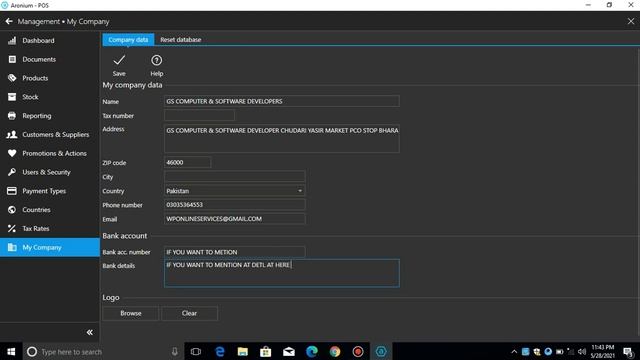Click into the Tax number field

pos(199,116)
